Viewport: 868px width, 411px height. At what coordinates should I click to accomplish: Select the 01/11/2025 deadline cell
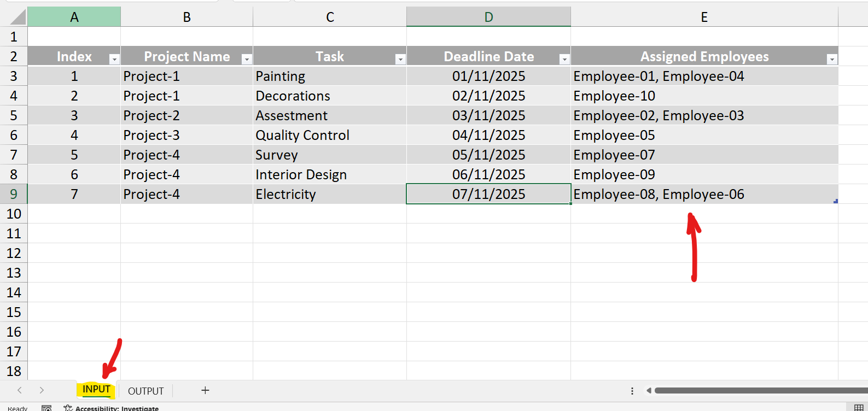coord(488,76)
